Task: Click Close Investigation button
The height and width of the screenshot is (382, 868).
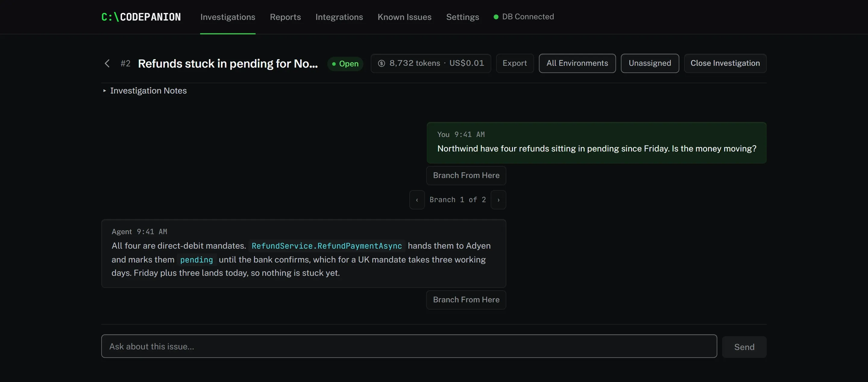Action: tap(725, 63)
